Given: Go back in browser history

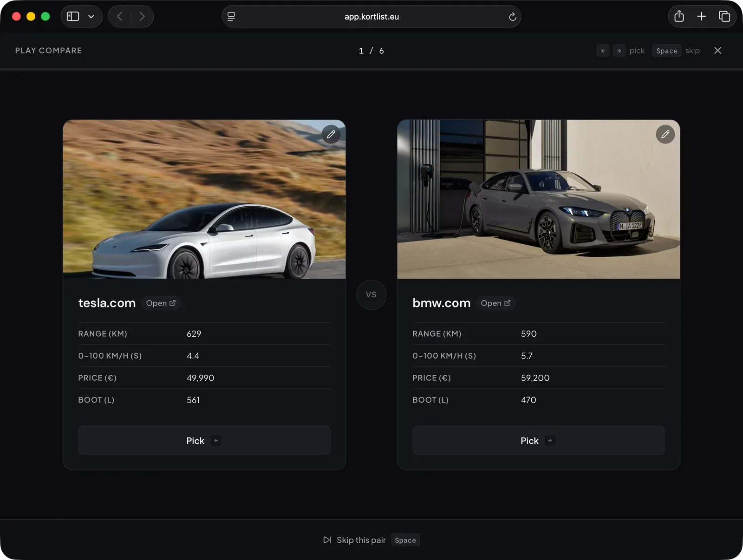Looking at the screenshot, I should click(x=120, y=17).
